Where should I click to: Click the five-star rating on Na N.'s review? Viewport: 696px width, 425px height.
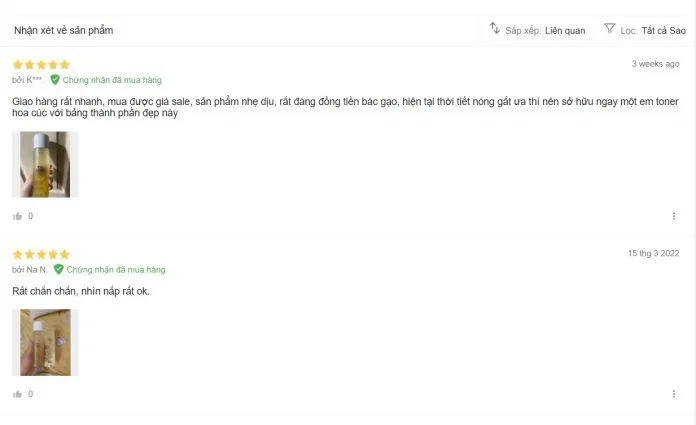click(x=41, y=254)
